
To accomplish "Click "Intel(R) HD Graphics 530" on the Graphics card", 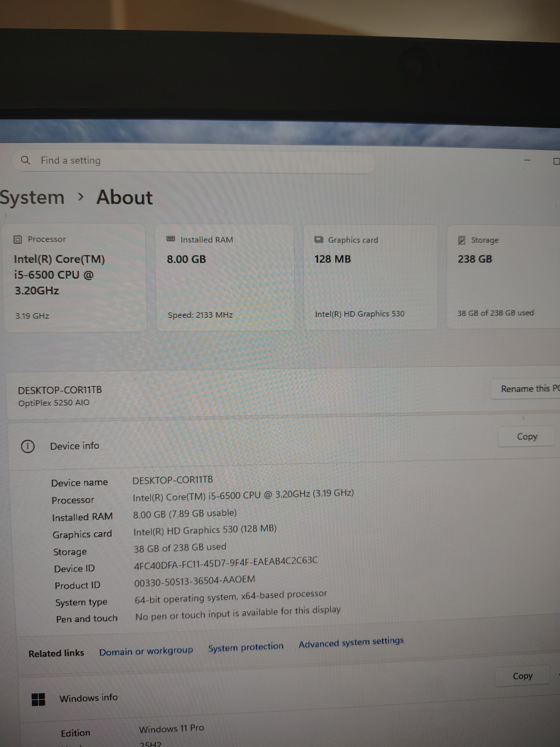I will pos(359,314).
